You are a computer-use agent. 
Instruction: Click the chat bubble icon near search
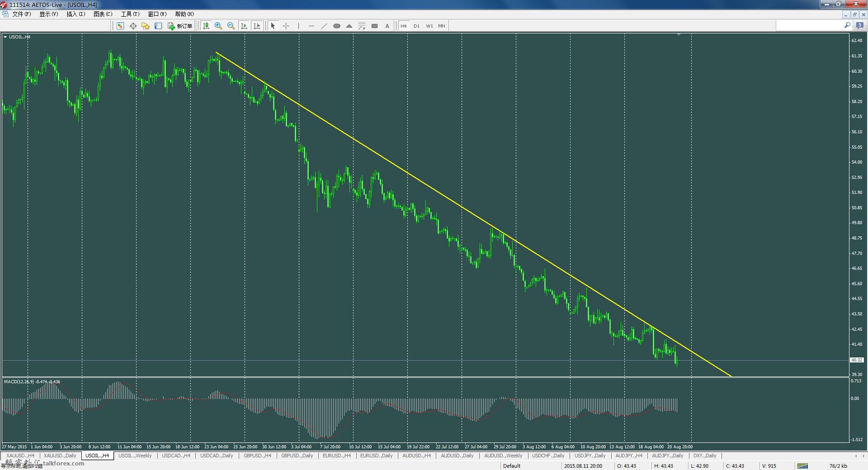point(859,26)
